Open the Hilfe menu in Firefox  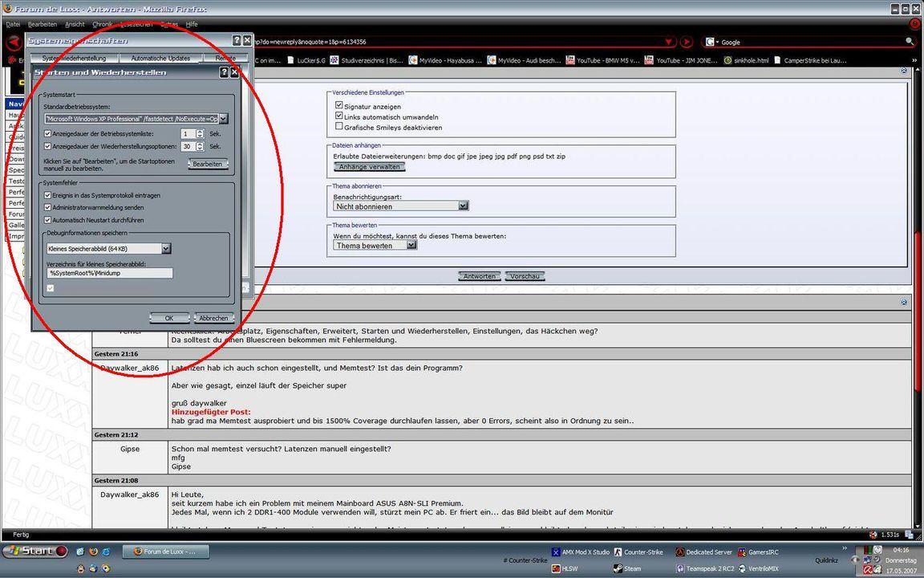[x=192, y=24]
